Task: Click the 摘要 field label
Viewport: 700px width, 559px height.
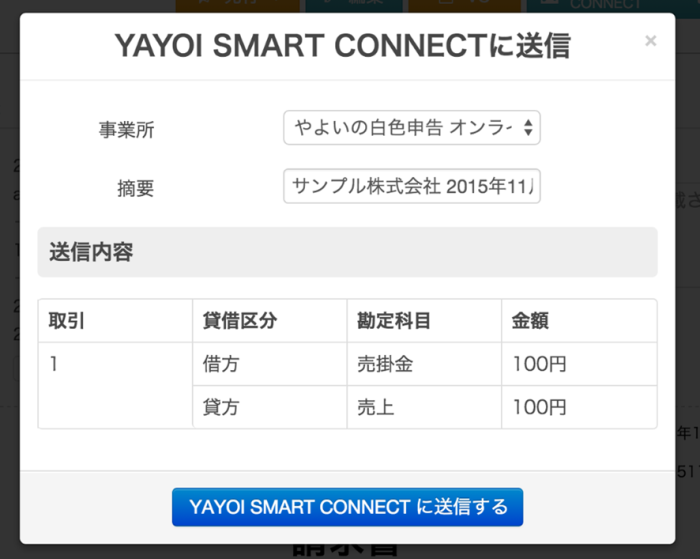Action: coord(136,188)
